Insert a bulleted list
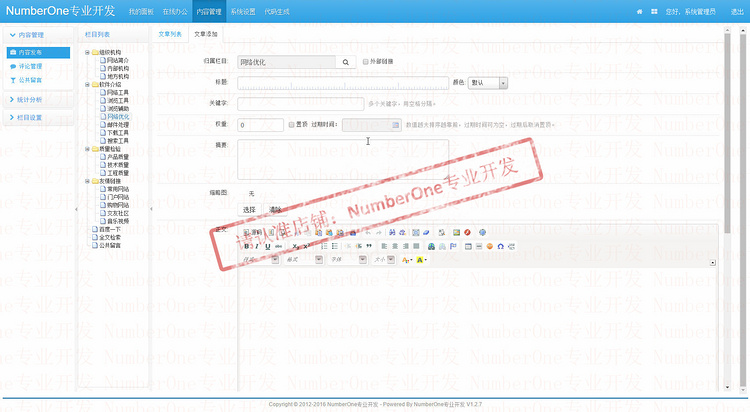This screenshot has width=750, height=412. pos(334,246)
